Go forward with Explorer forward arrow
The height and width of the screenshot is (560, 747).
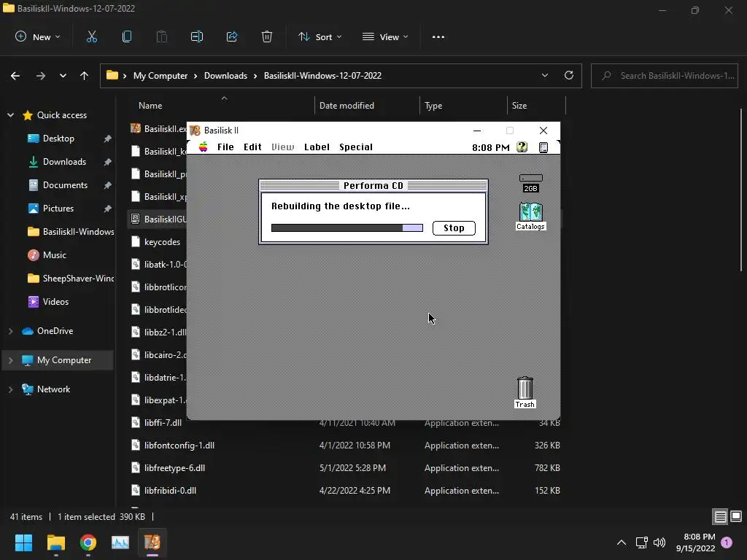pos(41,76)
